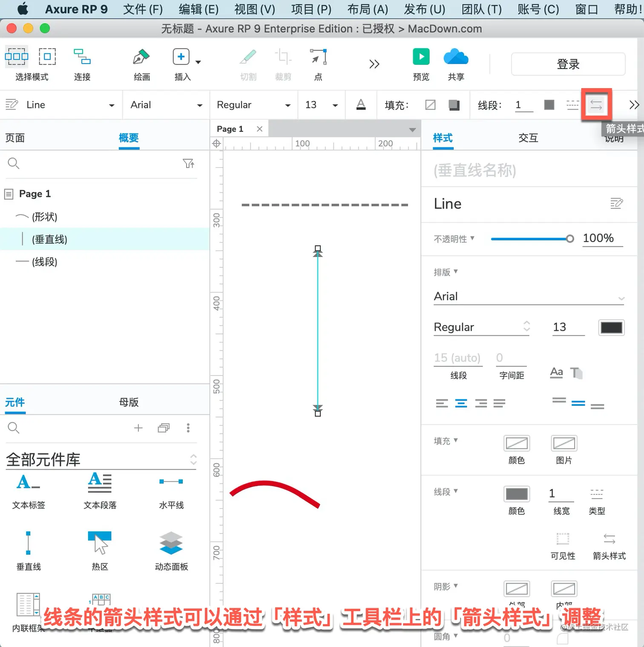Pick the Text Paragraph widget
644x647 pixels.
[100, 491]
